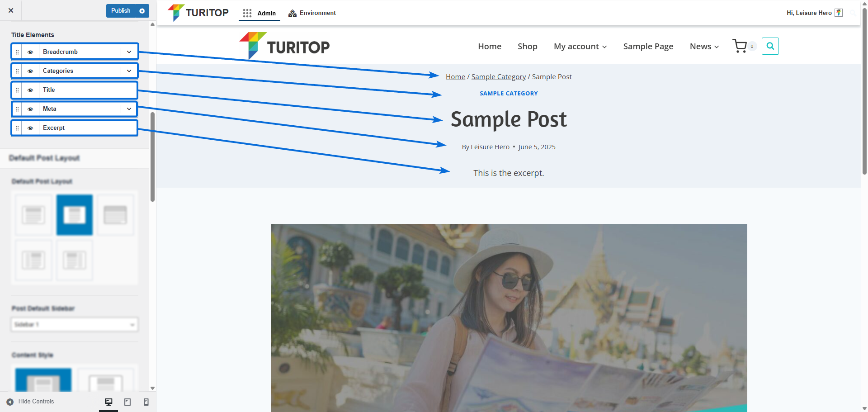Select the highlighted blue post layout thumbnail
This screenshot has width=868, height=412.
coord(75,215)
